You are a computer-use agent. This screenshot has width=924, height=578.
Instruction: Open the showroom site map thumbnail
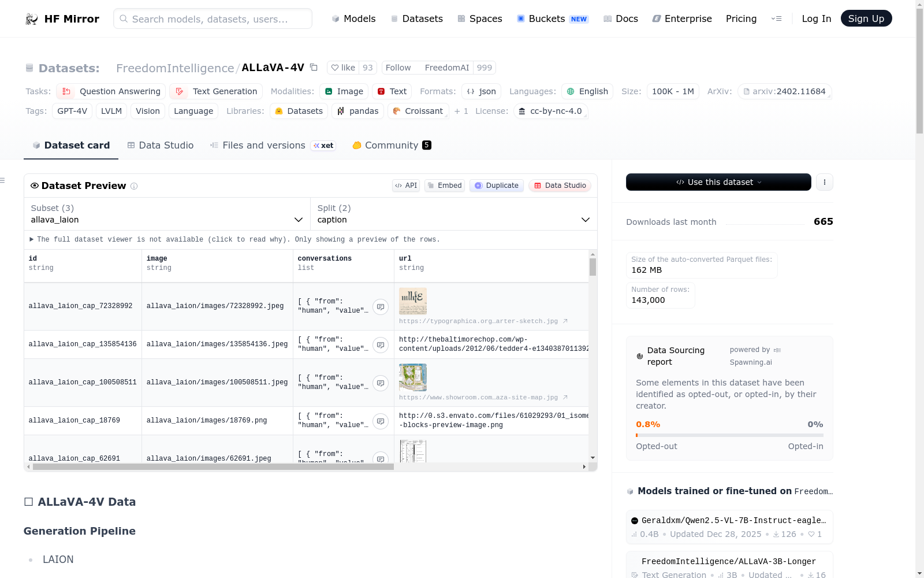tap(413, 377)
